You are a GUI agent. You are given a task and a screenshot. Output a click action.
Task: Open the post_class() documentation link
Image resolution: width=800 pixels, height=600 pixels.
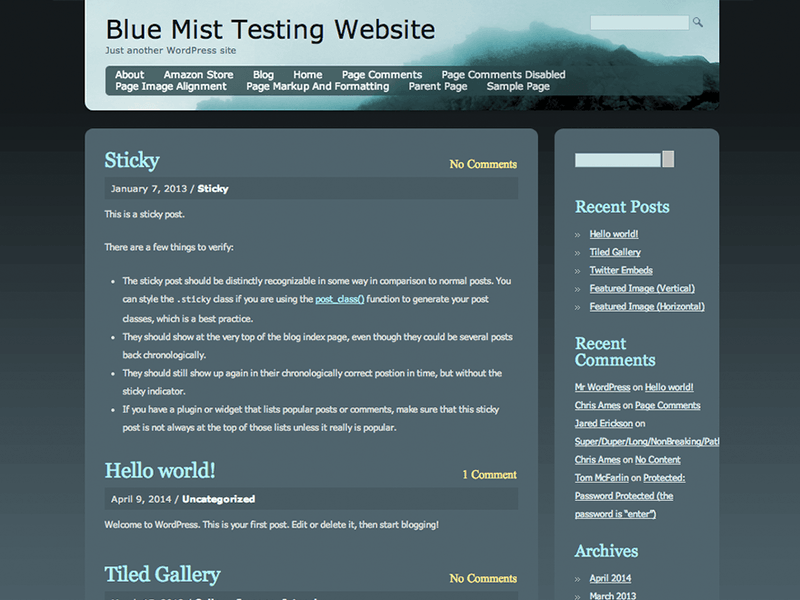click(x=338, y=299)
